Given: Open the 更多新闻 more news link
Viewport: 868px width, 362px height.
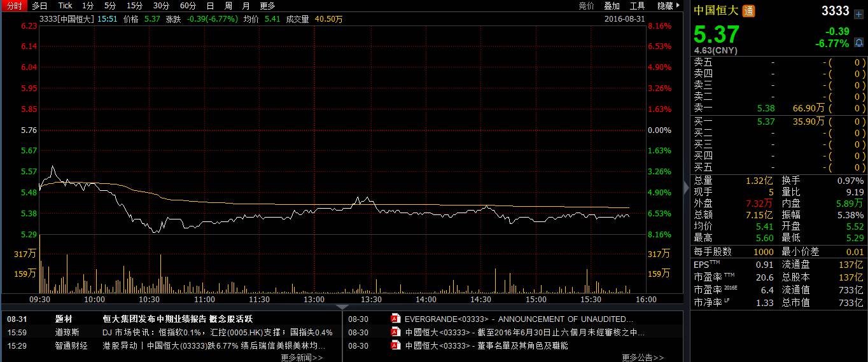Looking at the screenshot, I should (x=302, y=358).
